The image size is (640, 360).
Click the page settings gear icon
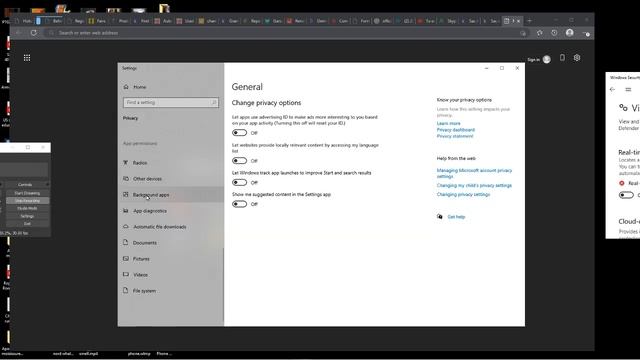coord(577,58)
